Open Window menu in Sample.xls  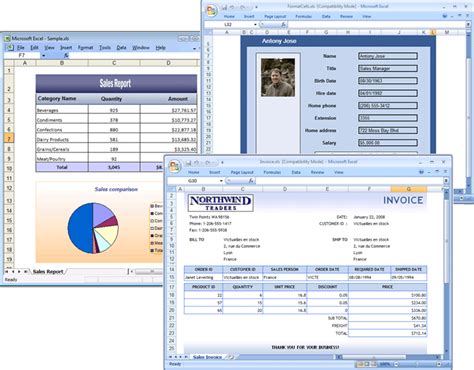[141, 48]
